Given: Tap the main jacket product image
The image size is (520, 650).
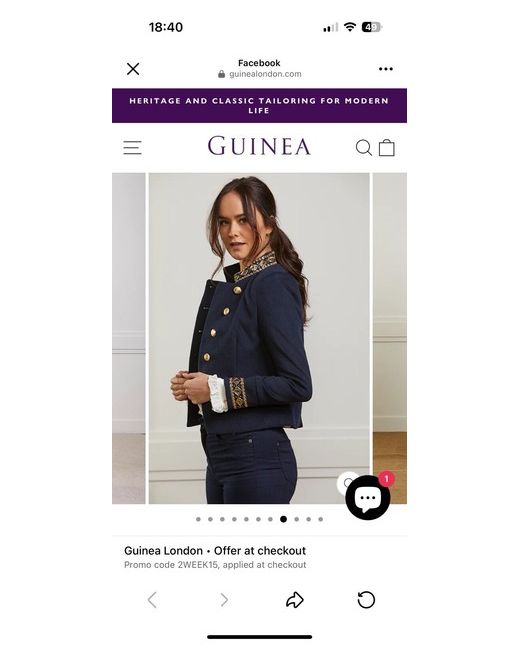Looking at the screenshot, I should [x=259, y=338].
